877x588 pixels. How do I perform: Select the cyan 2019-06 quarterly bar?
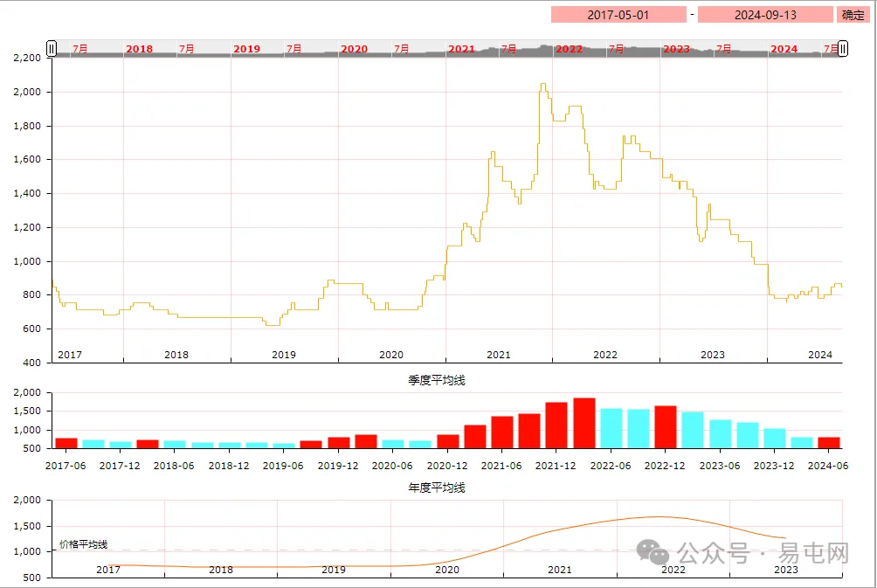284,446
